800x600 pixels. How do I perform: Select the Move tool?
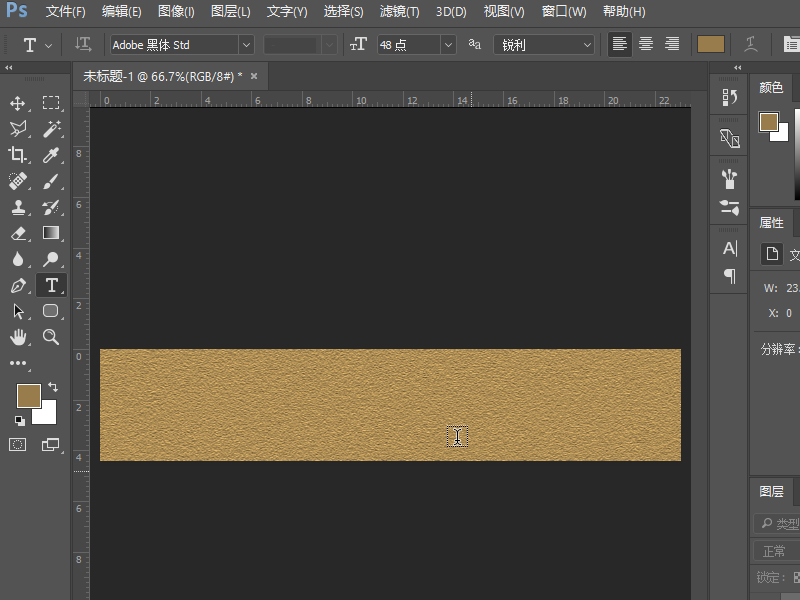point(18,103)
